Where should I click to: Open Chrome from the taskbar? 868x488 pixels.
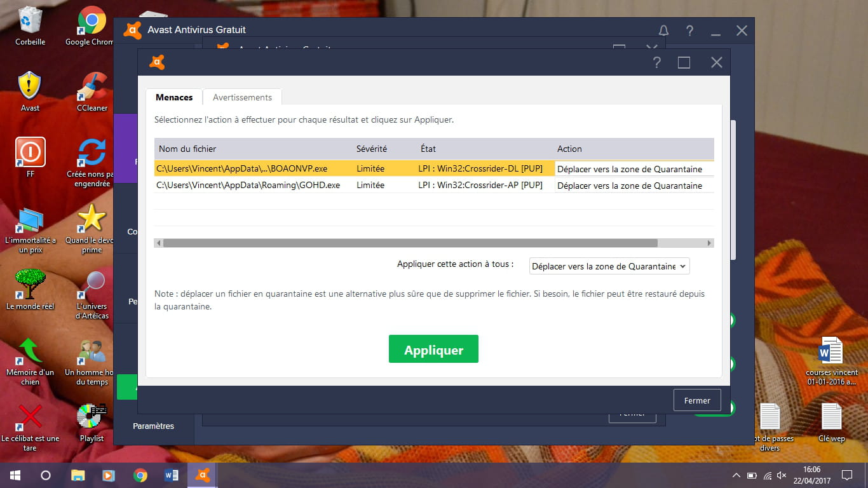point(140,475)
